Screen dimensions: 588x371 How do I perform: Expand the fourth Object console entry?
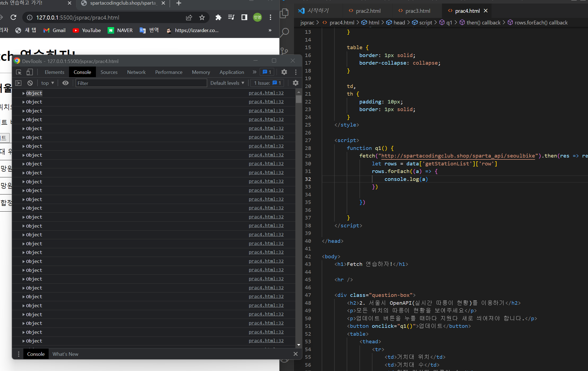tap(24, 120)
